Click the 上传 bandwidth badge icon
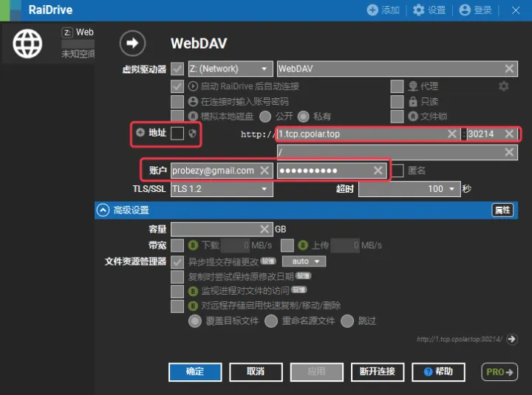Image resolution: width=532 pixels, height=395 pixels. point(303,245)
